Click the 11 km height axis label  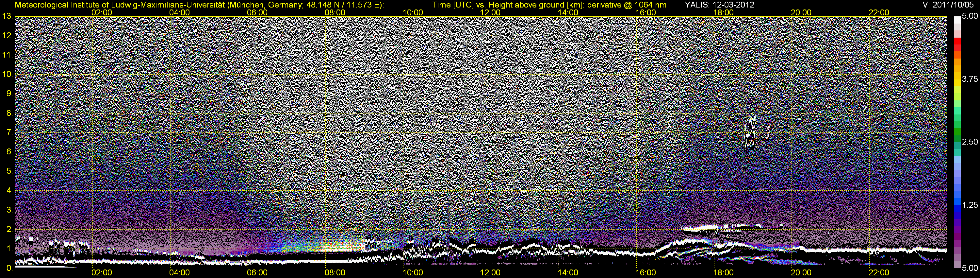pyautogui.click(x=7, y=55)
